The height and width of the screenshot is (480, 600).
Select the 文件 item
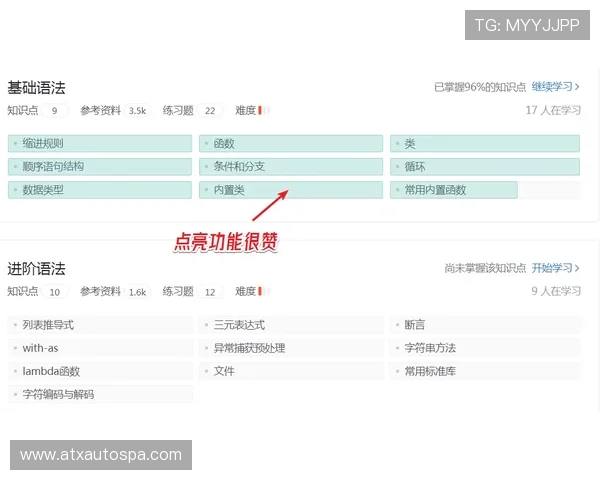(291, 371)
